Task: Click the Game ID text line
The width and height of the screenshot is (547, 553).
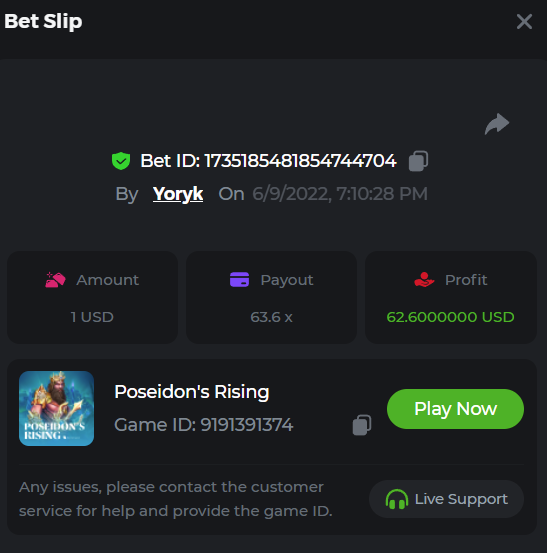Action: [203, 425]
